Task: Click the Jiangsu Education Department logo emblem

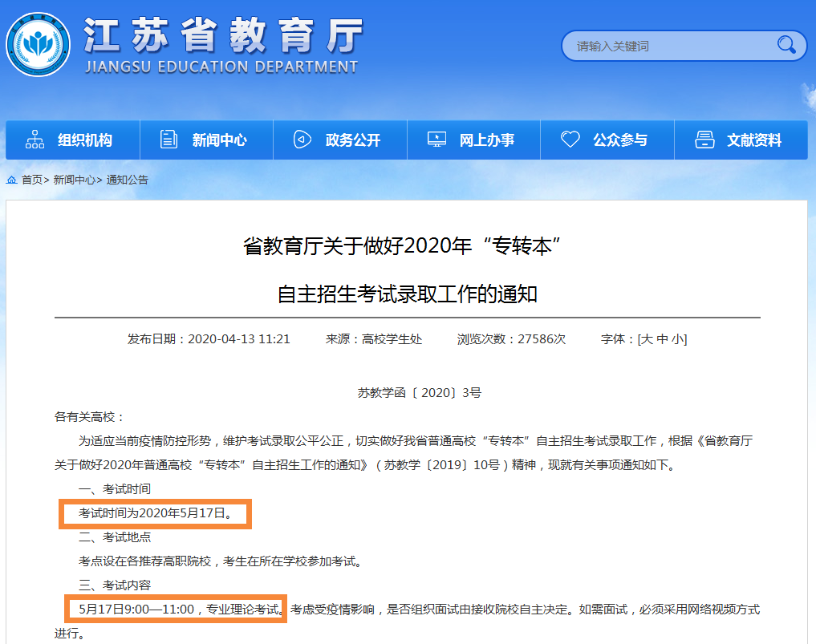Action: tap(40, 46)
